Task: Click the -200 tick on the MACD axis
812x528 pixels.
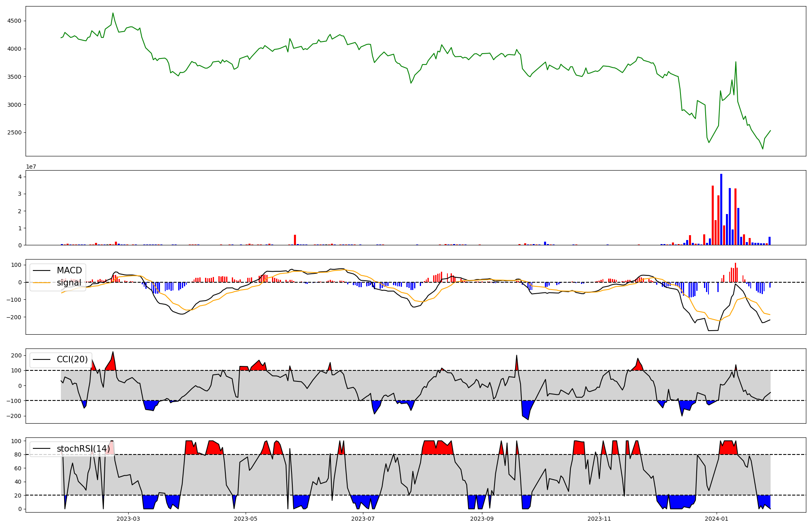Action: (14, 317)
